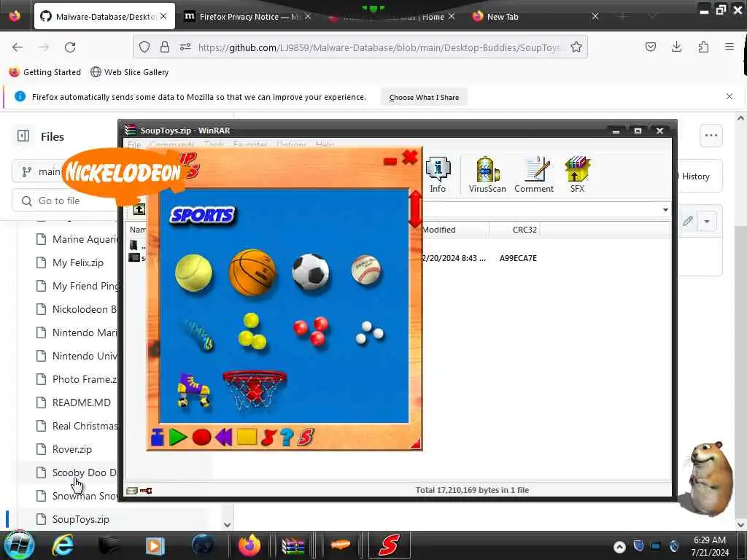Open Firefox hamburger application menu
The height and width of the screenshot is (560, 747).
(729, 47)
